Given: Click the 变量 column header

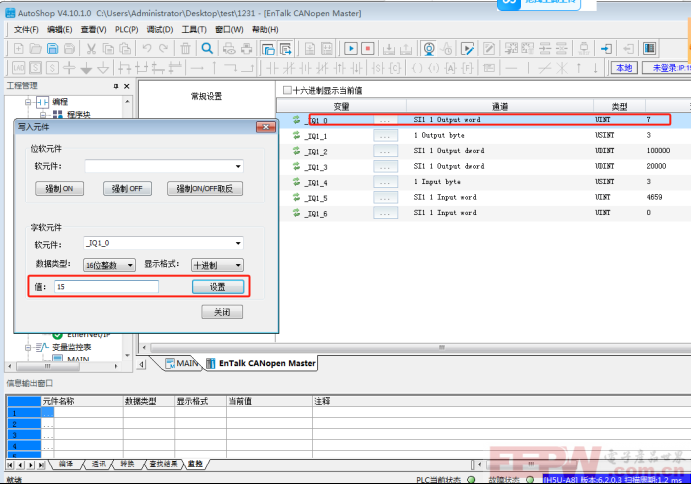Looking at the screenshot, I should pyautogui.click(x=342, y=106).
